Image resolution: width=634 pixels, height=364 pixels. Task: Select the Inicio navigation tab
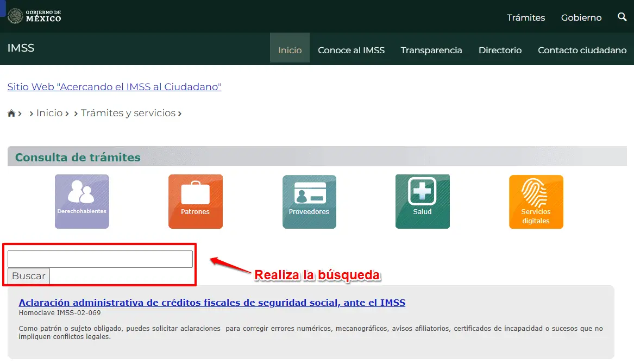[290, 48]
